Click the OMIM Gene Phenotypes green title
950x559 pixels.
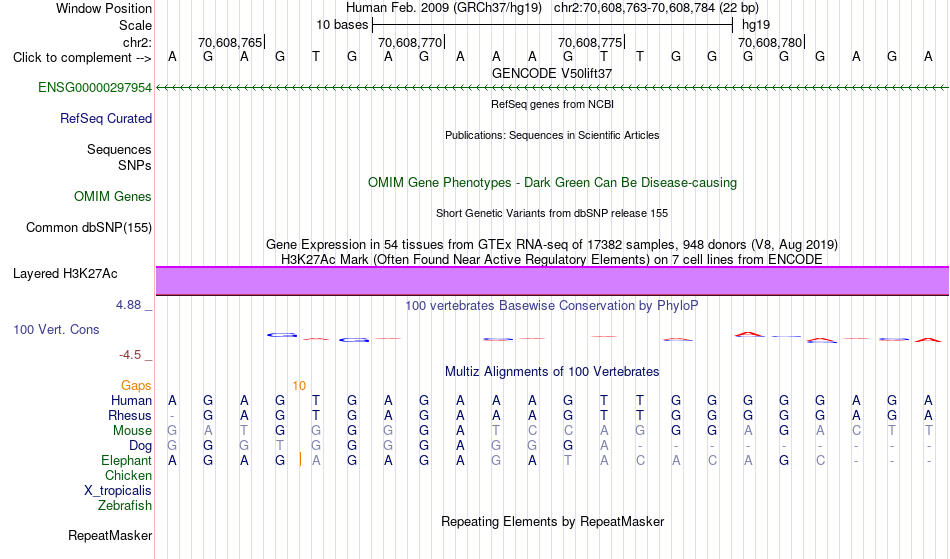click(552, 182)
